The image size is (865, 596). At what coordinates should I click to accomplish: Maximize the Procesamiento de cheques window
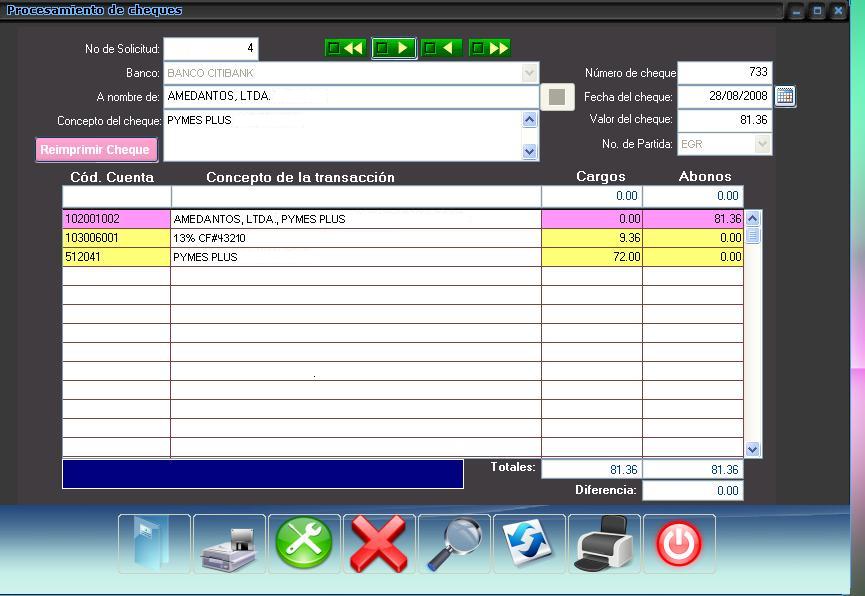tap(817, 10)
